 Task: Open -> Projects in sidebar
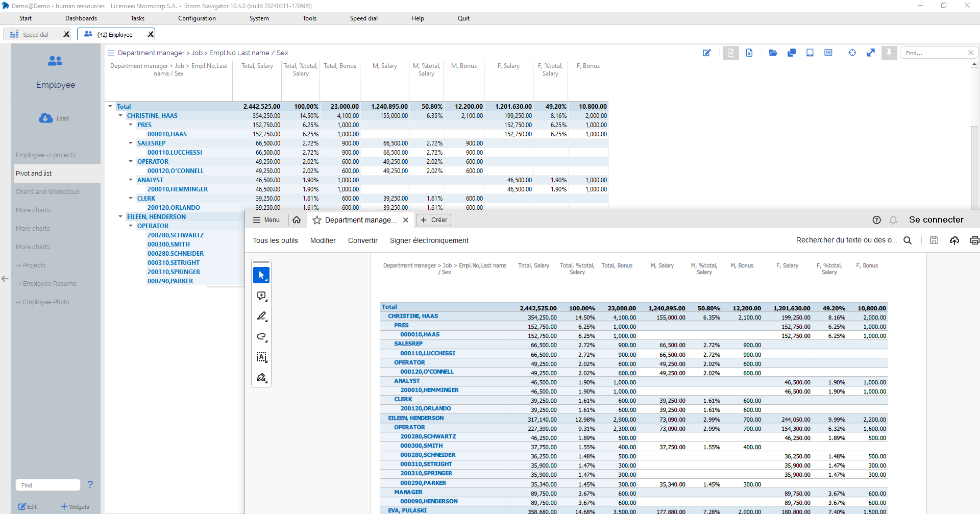pyautogui.click(x=31, y=265)
